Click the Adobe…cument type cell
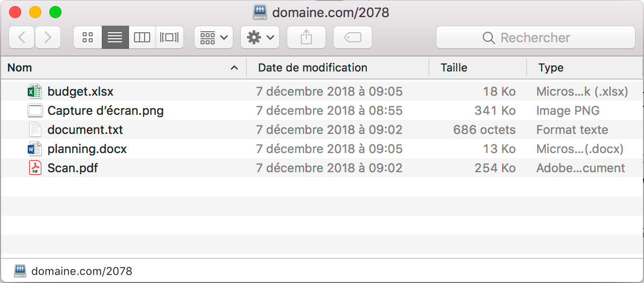 581,168
